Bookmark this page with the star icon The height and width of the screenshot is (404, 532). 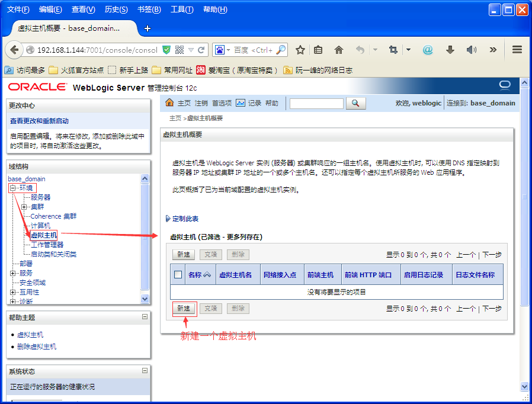click(300, 50)
